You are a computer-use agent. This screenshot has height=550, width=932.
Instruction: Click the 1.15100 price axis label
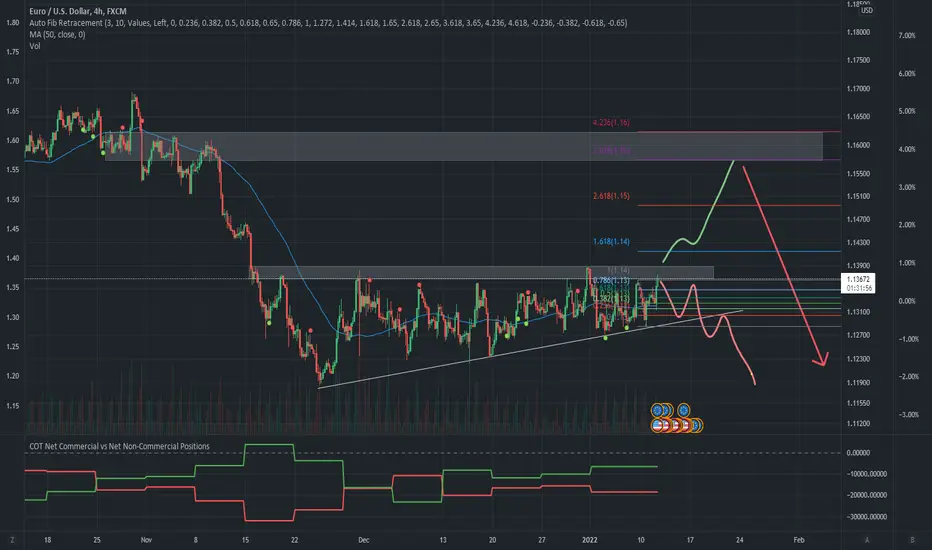[858, 196]
